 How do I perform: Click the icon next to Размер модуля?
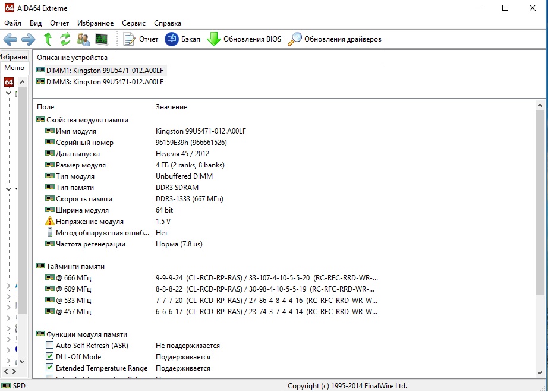pyautogui.click(x=50, y=165)
